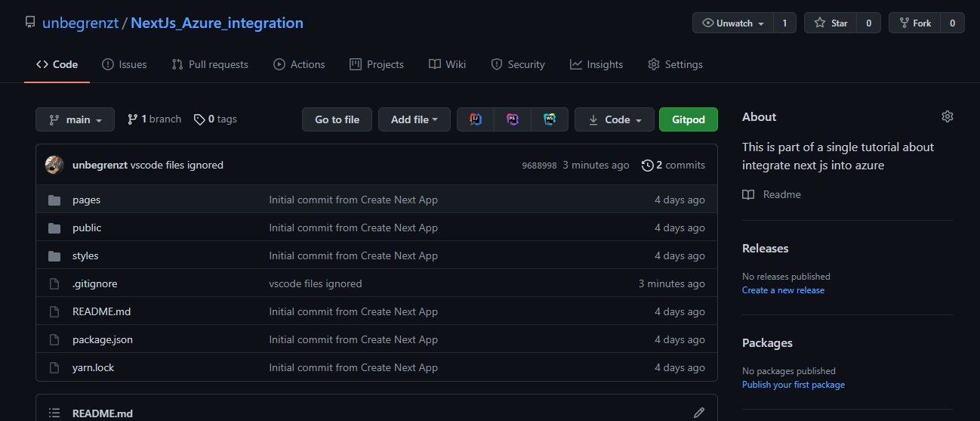Click the About section gear icon
The image size is (980, 421).
pos(948,116)
